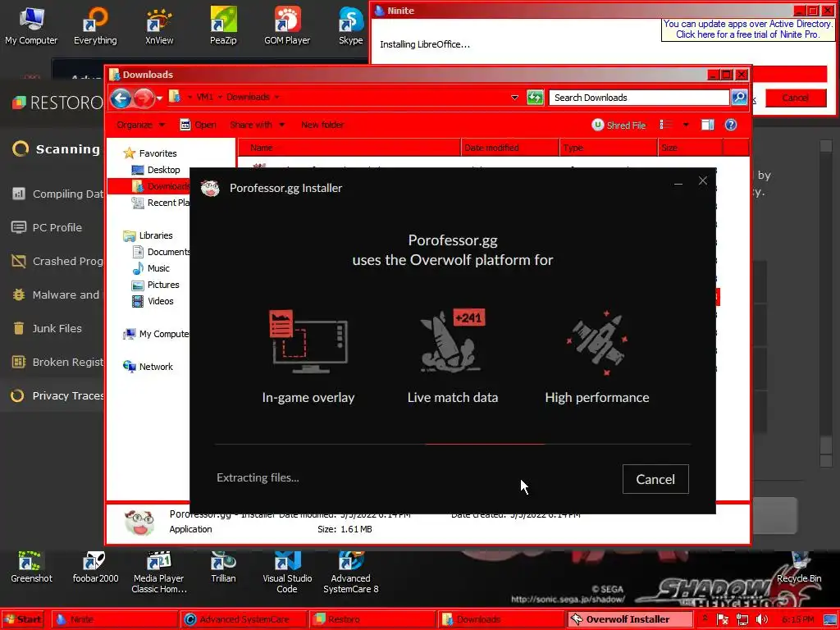Screen dimensions: 840x630
Task: Refresh the Downloads folder view
Action: [x=535, y=98]
